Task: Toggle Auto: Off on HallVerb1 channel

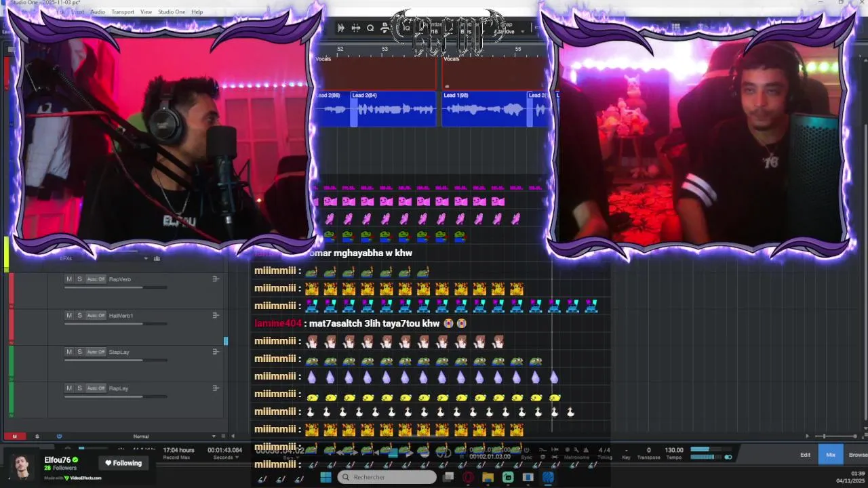Action: pyautogui.click(x=96, y=315)
